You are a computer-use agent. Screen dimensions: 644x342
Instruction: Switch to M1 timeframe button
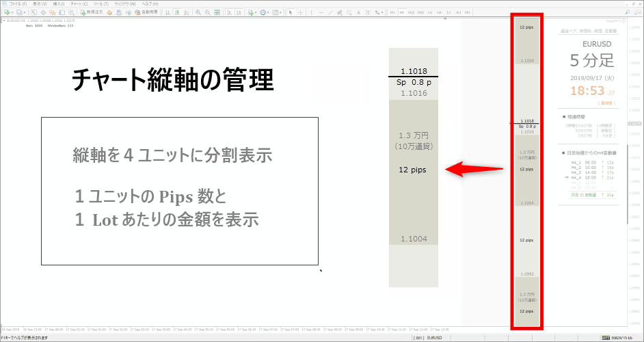tap(392, 12)
